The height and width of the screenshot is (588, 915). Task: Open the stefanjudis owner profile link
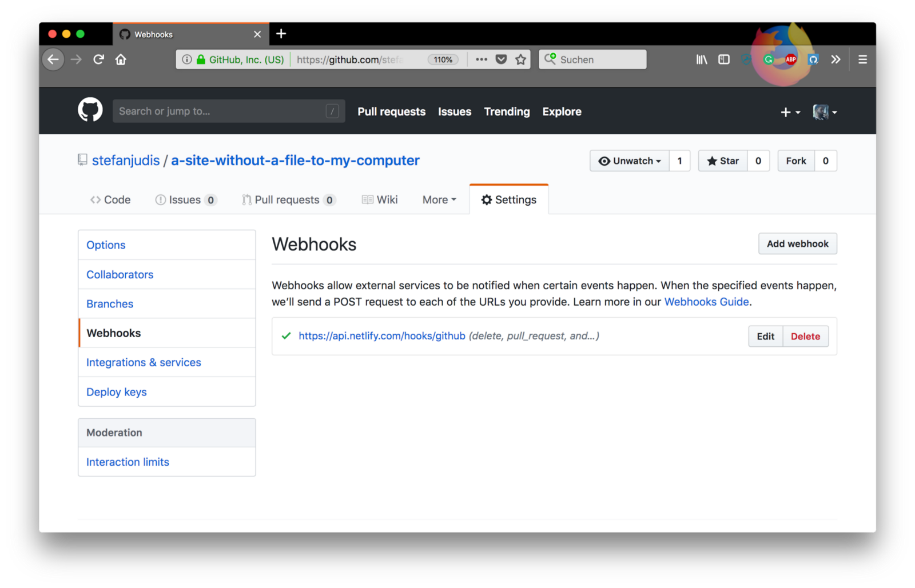tap(126, 161)
